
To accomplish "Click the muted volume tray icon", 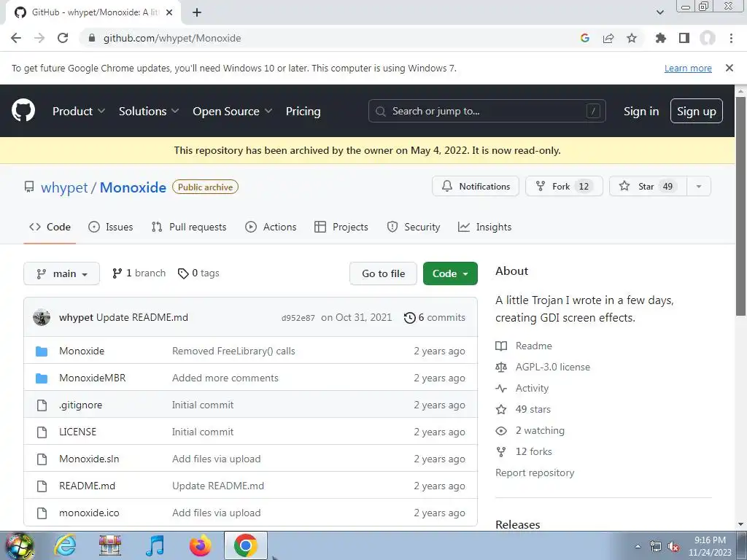I will coord(673,547).
